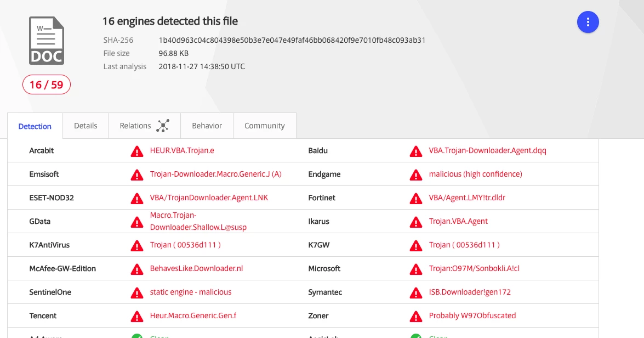This screenshot has width=644, height=338.
Task: Click the warning icon in Ikarus row
Action: pos(415,222)
